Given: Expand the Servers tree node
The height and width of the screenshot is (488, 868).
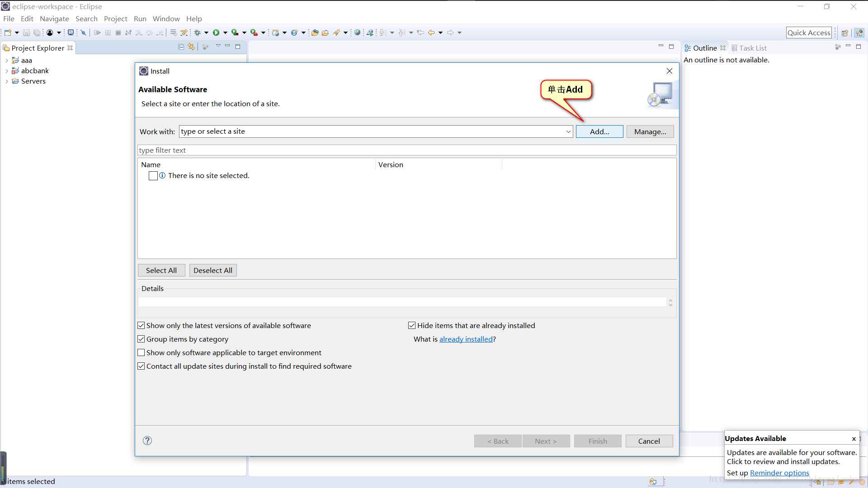Looking at the screenshot, I should [x=6, y=81].
